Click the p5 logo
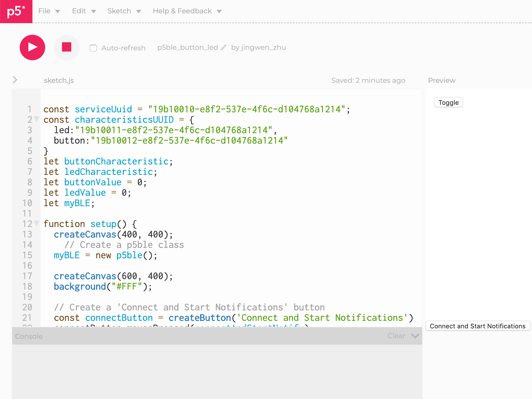The width and height of the screenshot is (532, 399). (x=16, y=12)
